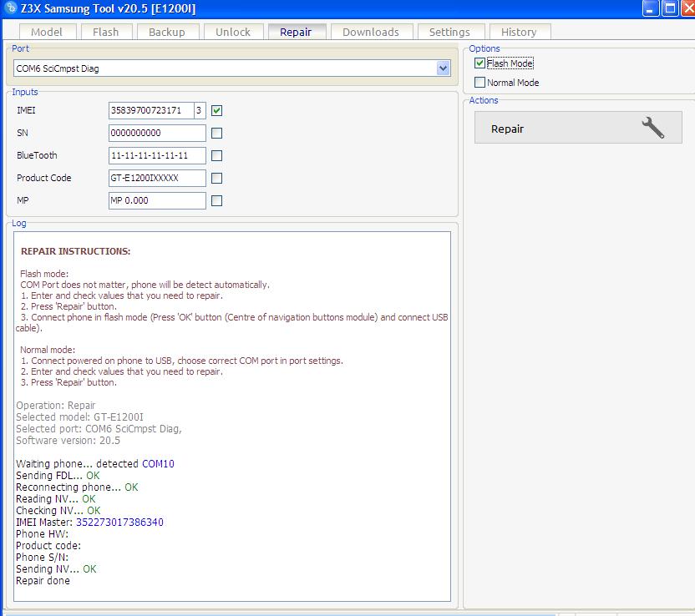Viewport: 695px width, 616px height.
Task: Click the 'Phone HW:' log line
Action: click(x=42, y=534)
